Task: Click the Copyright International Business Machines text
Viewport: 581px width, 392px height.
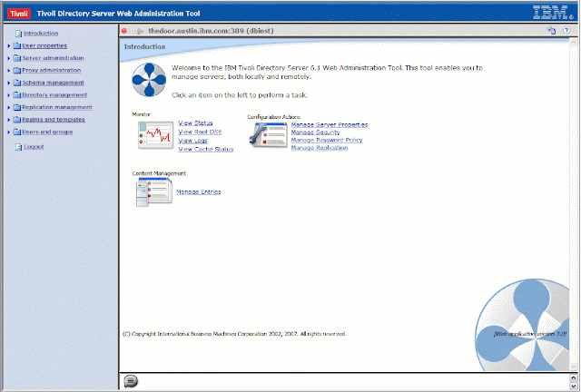Action: (x=234, y=334)
